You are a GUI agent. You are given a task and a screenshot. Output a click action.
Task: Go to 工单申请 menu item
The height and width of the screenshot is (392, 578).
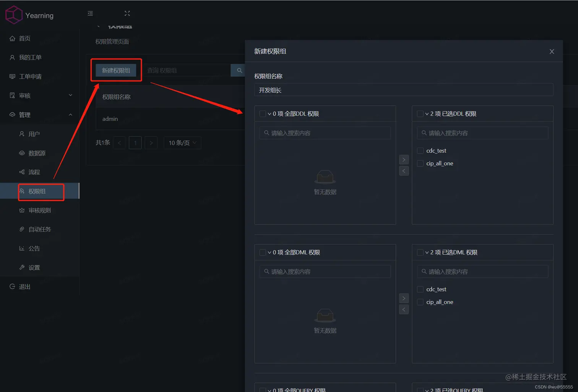40,76
